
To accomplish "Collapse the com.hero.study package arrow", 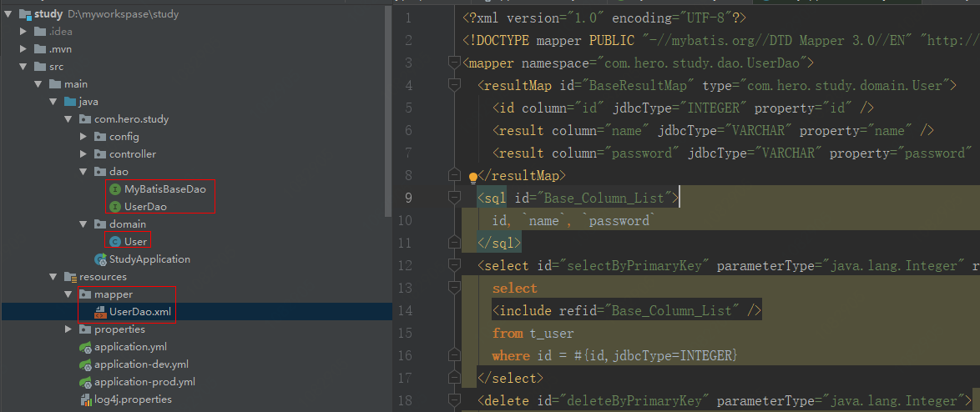I will click(68, 118).
